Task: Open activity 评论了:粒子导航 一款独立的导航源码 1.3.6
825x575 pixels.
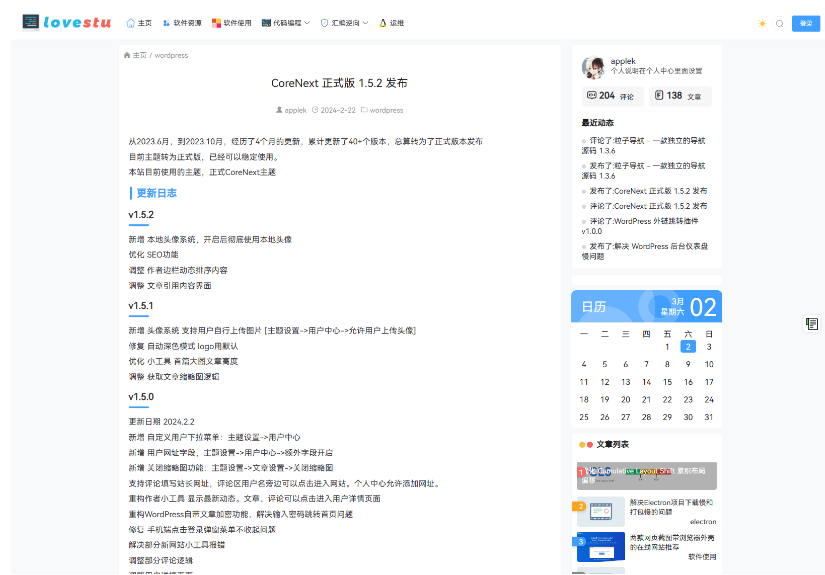Action: [643, 146]
